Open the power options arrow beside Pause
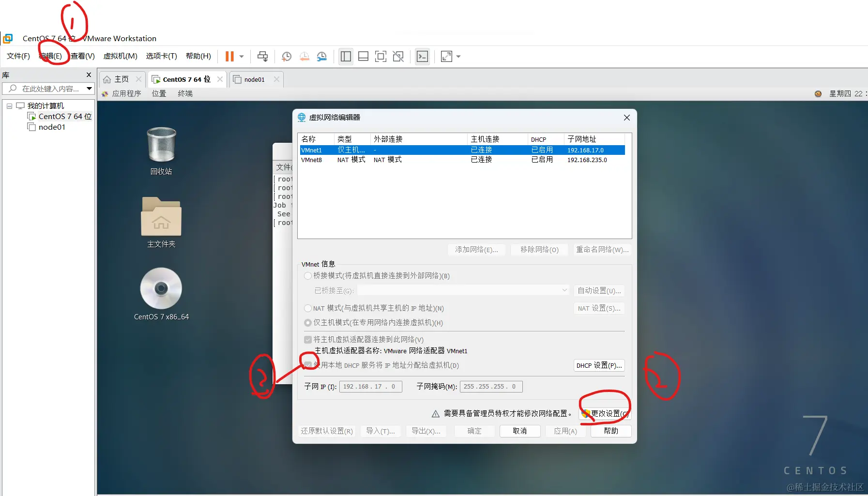 pyautogui.click(x=242, y=57)
